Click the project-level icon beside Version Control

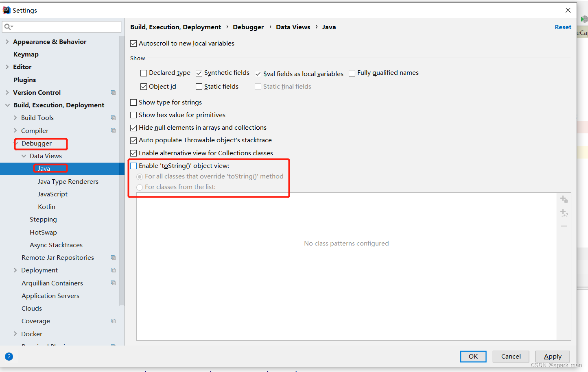[113, 93]
